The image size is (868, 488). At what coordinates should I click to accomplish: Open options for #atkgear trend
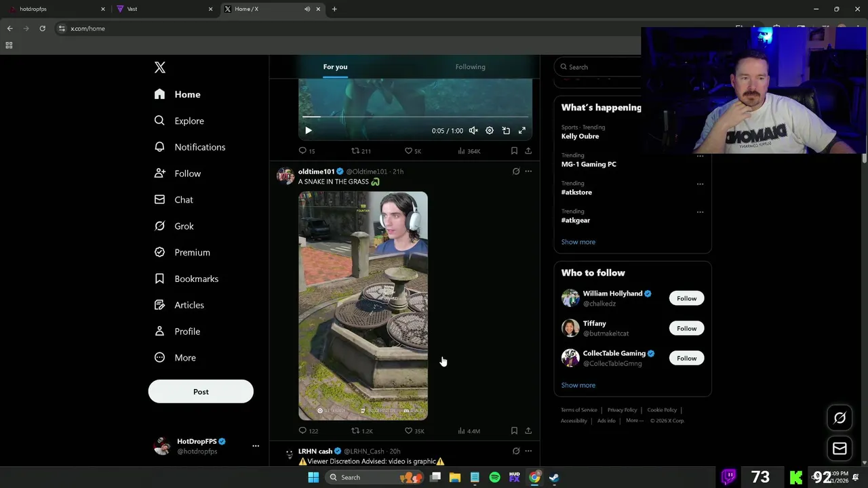point(700,211)
